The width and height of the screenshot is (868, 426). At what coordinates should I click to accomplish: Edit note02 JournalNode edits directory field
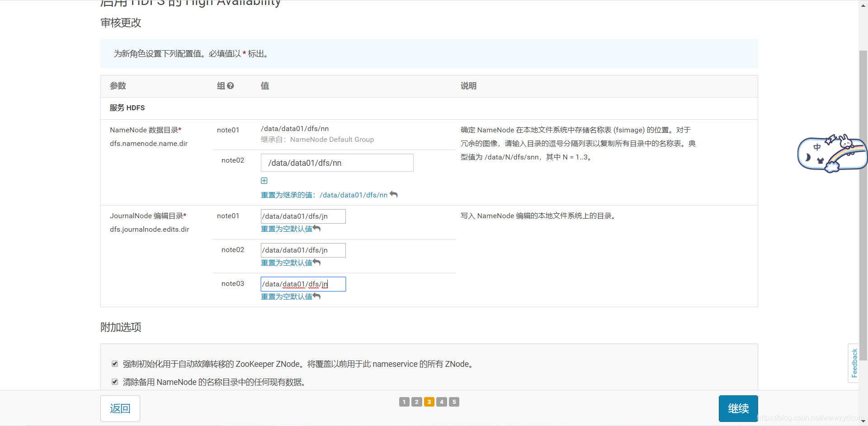tap(303, 250)
